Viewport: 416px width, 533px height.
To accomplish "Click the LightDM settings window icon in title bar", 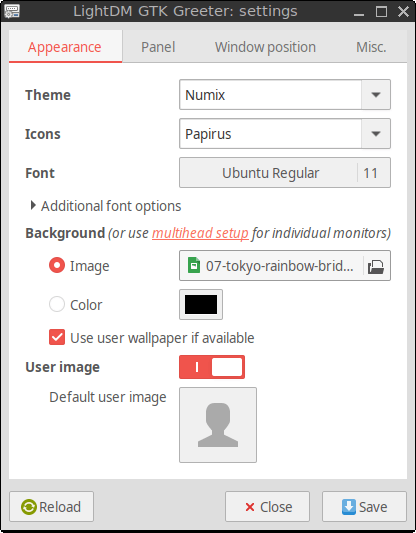I will coord(12,11).
